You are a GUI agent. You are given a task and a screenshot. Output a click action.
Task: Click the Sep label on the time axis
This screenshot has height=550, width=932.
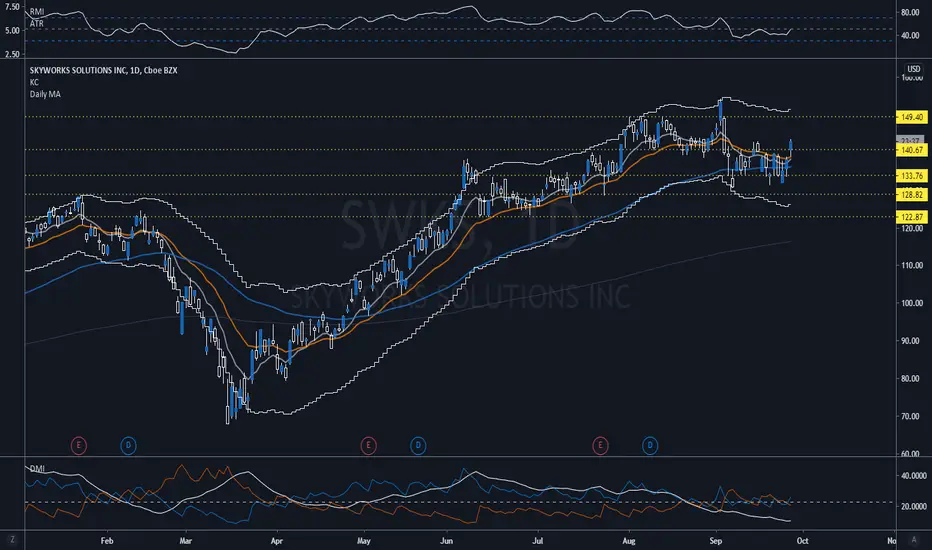pos(716,540)
